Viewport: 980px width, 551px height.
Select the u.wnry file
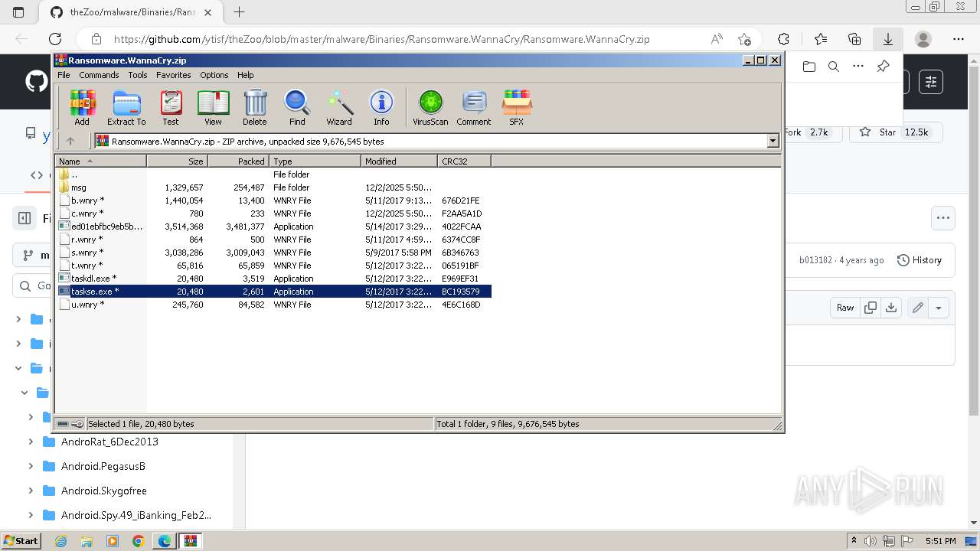[x=273, y=305]
